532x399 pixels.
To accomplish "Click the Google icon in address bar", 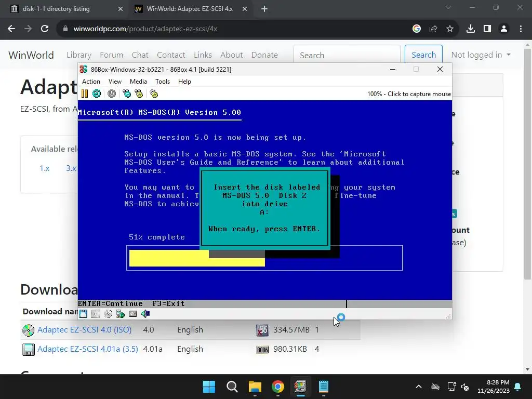I will [417, 29].
